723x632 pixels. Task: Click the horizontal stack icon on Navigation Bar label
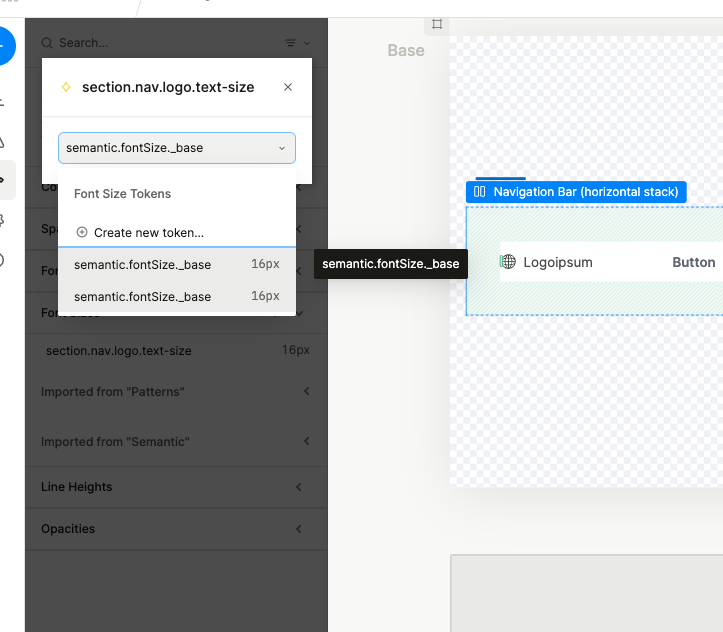[480, 192]
